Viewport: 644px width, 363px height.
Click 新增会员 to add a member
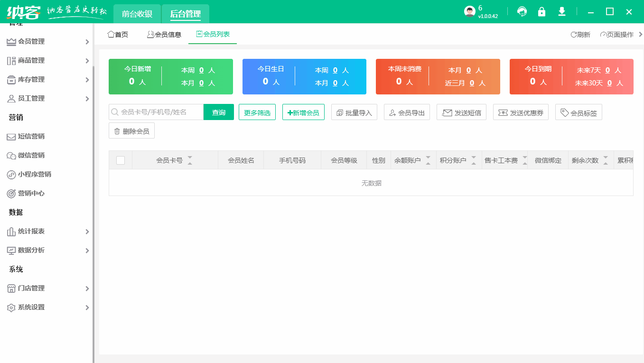pos(303,112)
